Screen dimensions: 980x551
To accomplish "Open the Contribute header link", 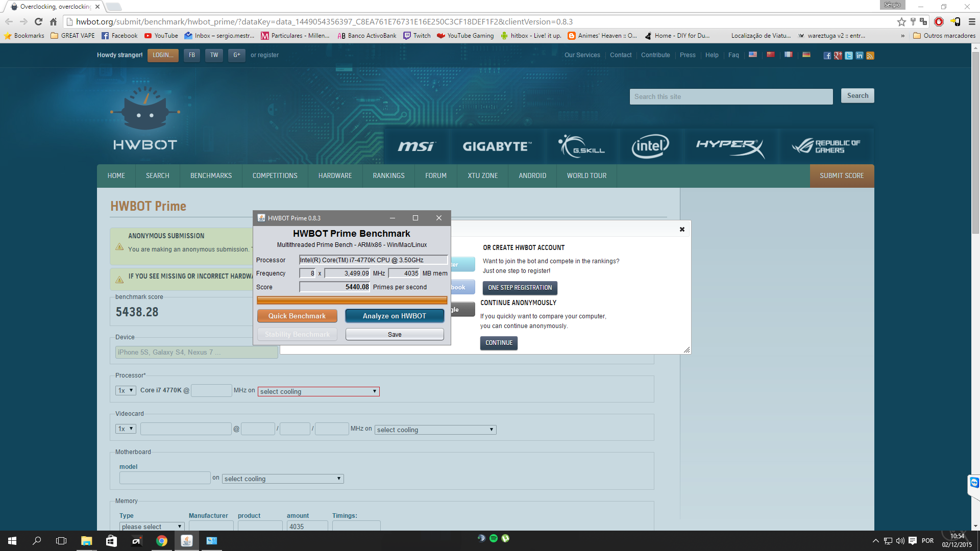I will 655,55.
